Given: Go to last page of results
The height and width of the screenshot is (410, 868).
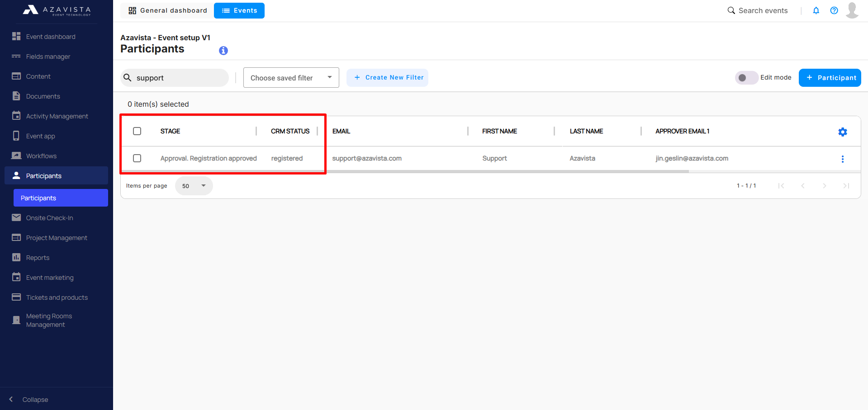Looking at the screenshot, I should [x=846, y=186].
